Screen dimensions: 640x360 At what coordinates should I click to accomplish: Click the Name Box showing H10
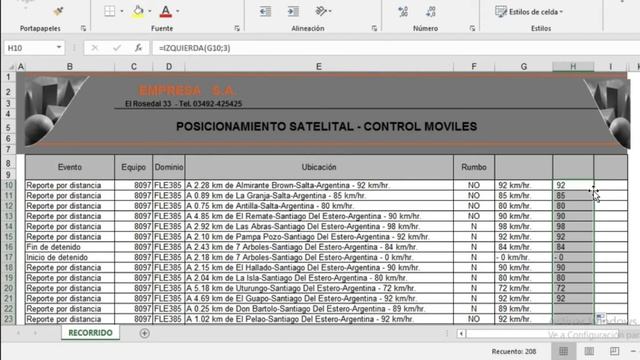pos(29,48)
